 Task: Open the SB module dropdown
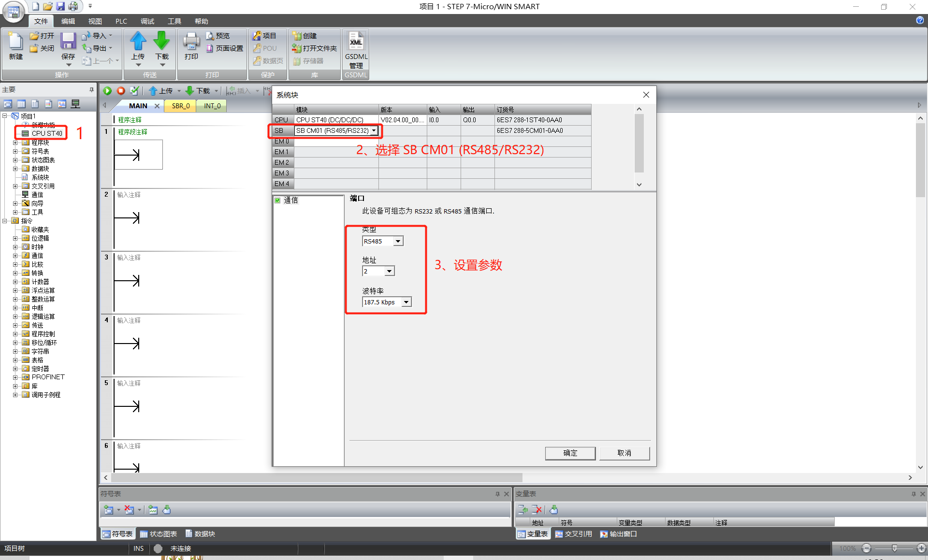(x=374, y=130)
